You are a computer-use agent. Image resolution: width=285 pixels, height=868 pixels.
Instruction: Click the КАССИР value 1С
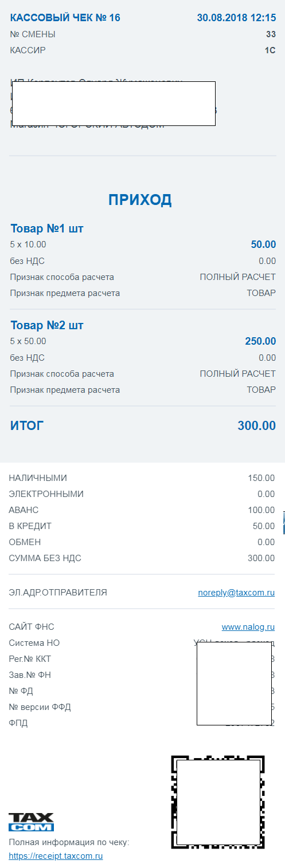270,50
